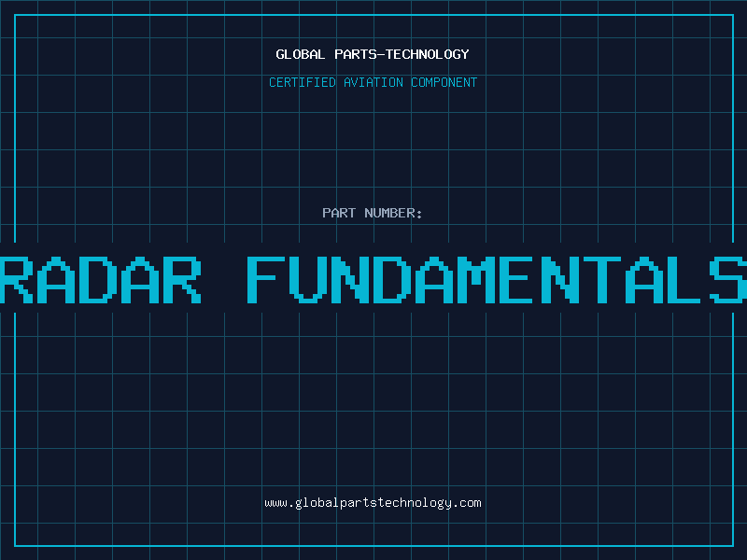Click the 'PART NUMBER:' label
747x560 pixels.
[373, 213]
